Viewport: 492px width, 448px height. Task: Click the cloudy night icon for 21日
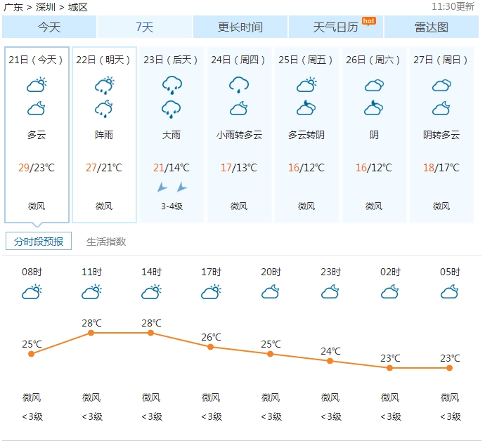point(37,108)
